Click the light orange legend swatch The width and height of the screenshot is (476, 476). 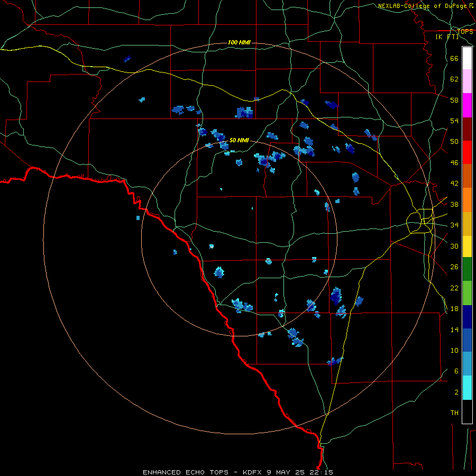click(467, 200)
